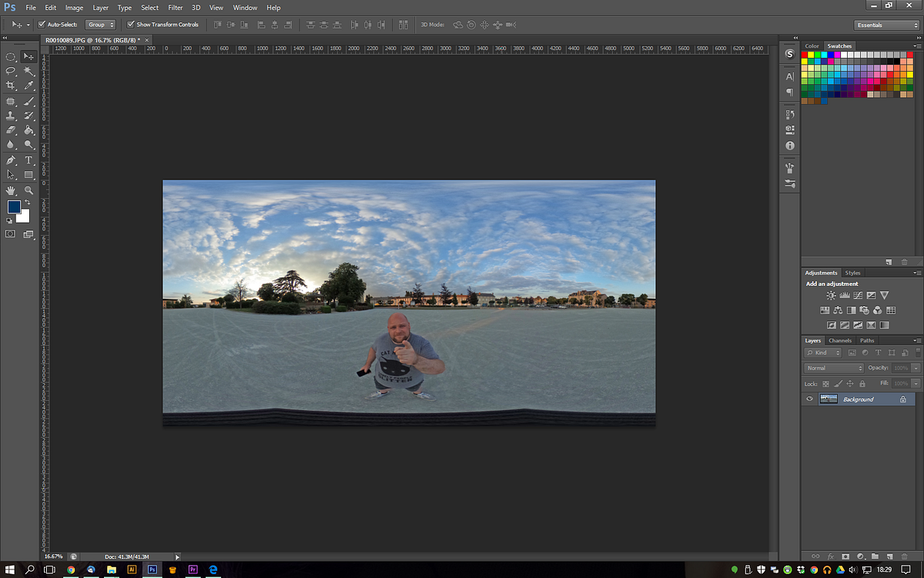Screen dimensions: 924x578
Task: Enable Auto-Select in the options bar
Action: click(42, 24)
